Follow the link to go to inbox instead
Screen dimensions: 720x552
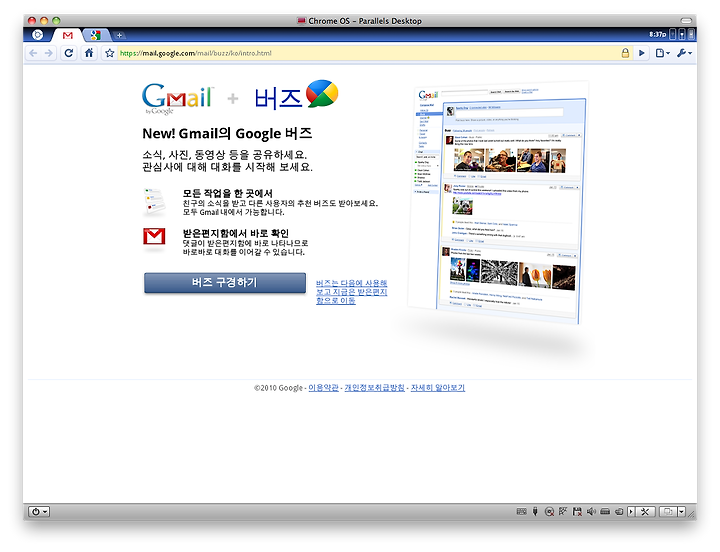click(x=352, y=292)
